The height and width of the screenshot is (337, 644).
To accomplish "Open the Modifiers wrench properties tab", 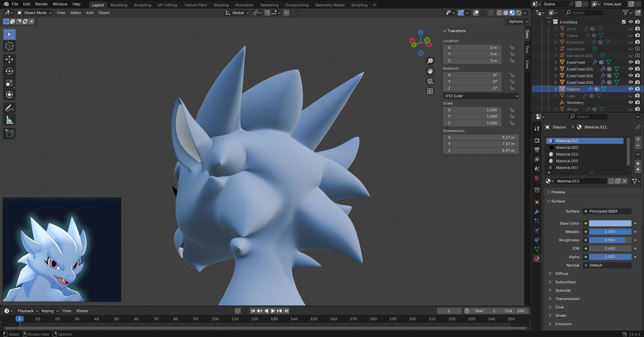I will pos(537,212).
